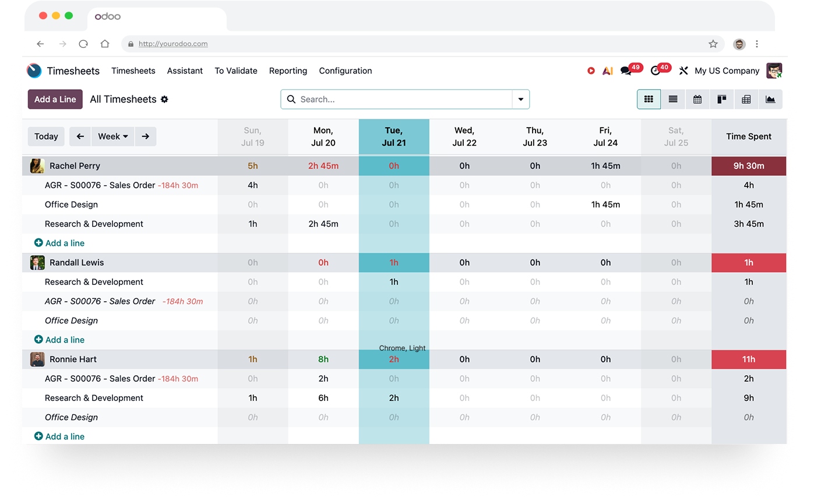Expand the Week range dropdown
821x504 pixels.
[113, 136]
